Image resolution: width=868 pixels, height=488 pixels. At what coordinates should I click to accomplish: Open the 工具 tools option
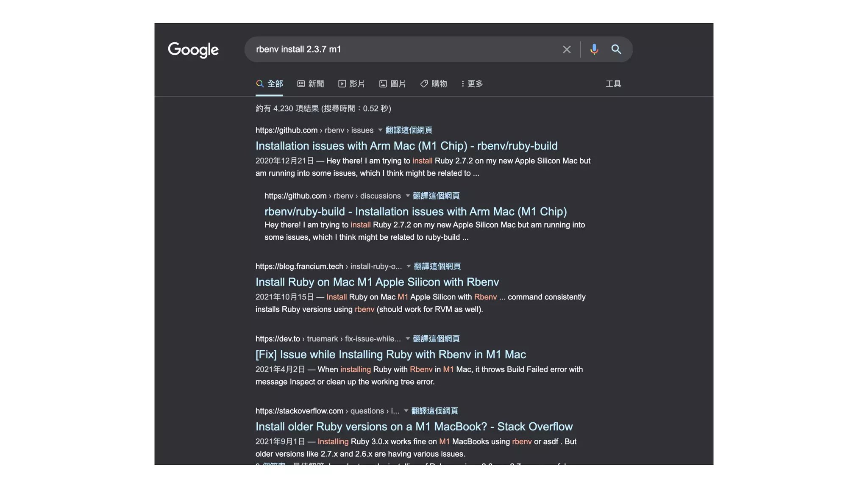(x=613, y=84)
